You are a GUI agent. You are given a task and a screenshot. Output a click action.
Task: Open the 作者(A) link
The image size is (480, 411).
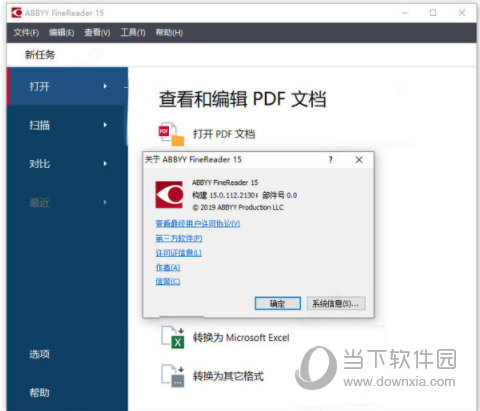(168, 267)
